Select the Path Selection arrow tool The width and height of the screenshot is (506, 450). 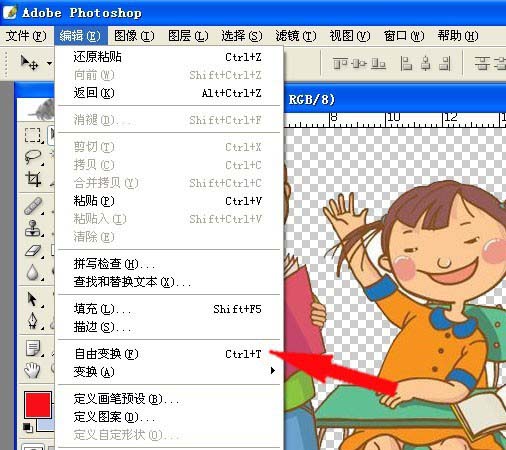click(x=32, y=299)
